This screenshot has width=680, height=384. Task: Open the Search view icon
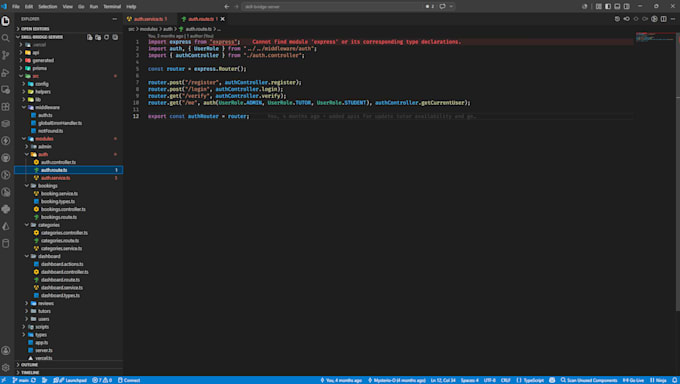6,38
